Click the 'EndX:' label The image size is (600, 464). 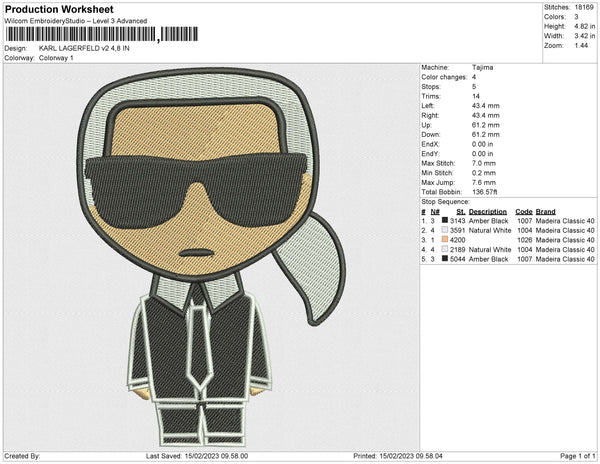point(430,144)
